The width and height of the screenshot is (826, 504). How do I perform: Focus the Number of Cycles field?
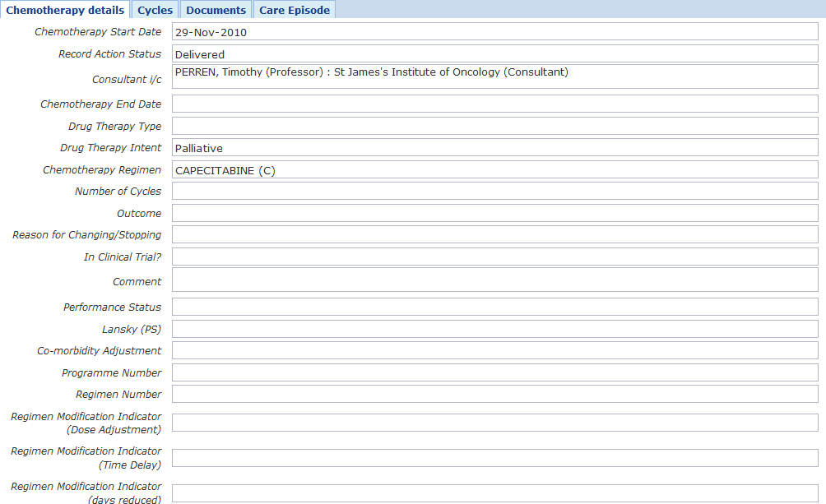pyautogui.click(x=494, y=192)
